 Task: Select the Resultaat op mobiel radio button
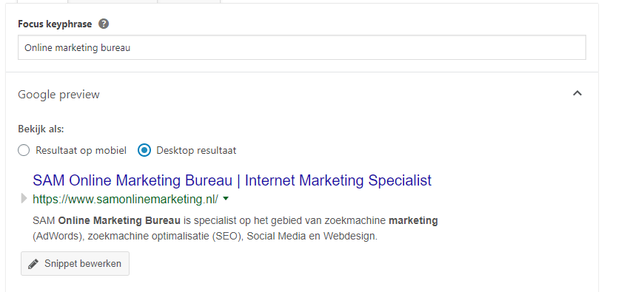tap(24, 150)
